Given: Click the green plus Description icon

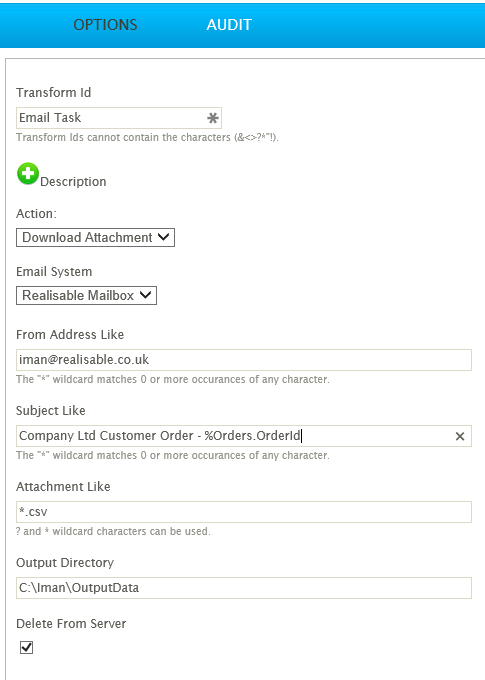Looking at the screenshot, I should [x=28, y=173].
